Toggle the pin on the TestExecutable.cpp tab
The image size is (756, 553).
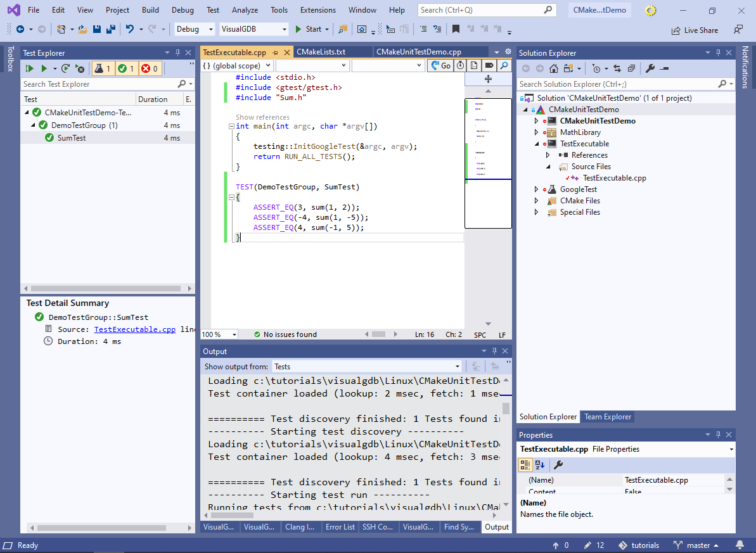275,52
